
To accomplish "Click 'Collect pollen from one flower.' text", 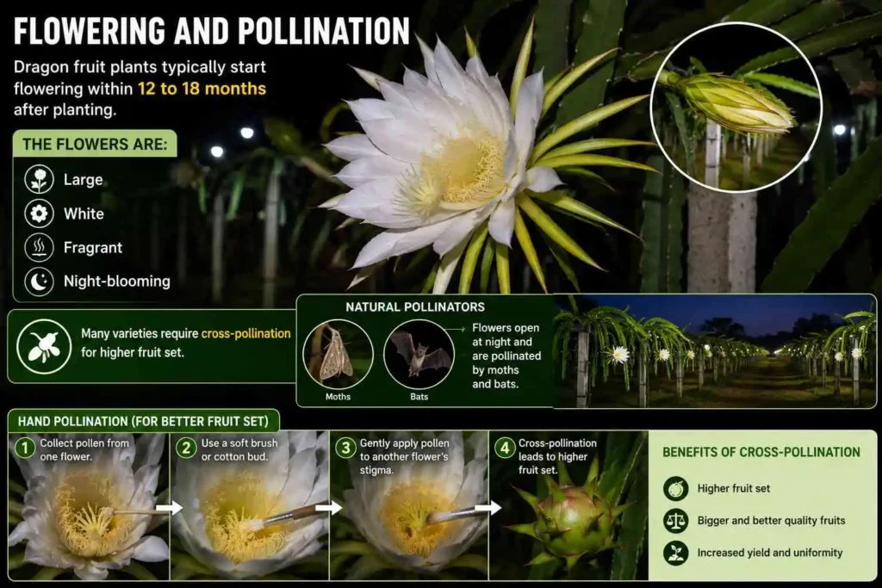I will tap(84, 449).
